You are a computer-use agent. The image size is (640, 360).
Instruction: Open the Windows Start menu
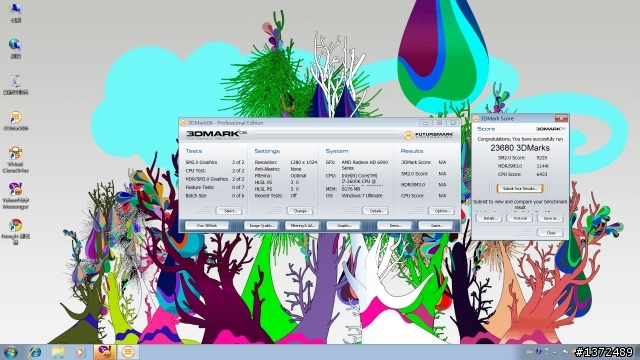(11, 352)
